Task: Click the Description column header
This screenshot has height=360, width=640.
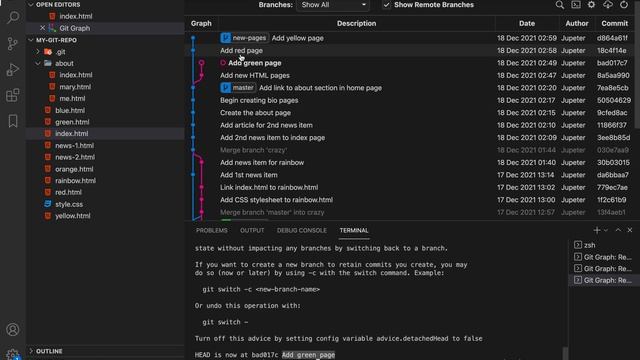Action: click(x=356, y=23)
